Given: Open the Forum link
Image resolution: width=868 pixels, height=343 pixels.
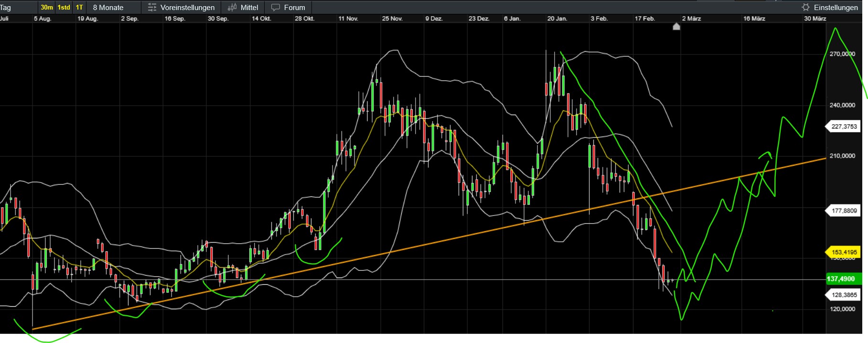Looking at the screenshot, I should click(294, 7).
